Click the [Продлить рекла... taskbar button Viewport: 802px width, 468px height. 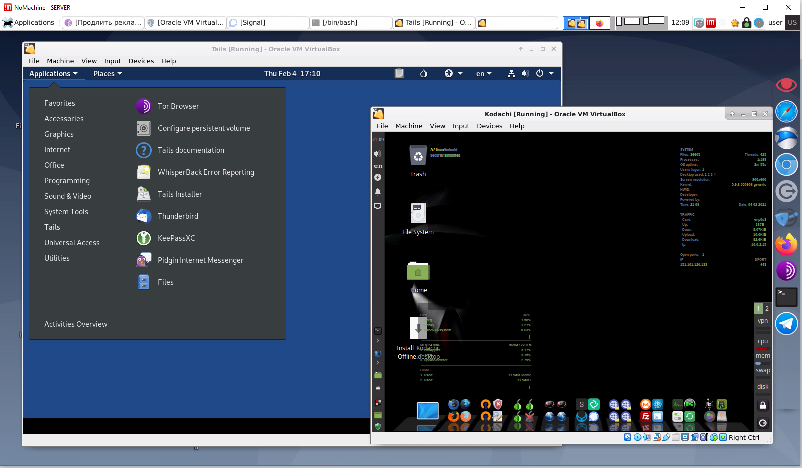102,23
